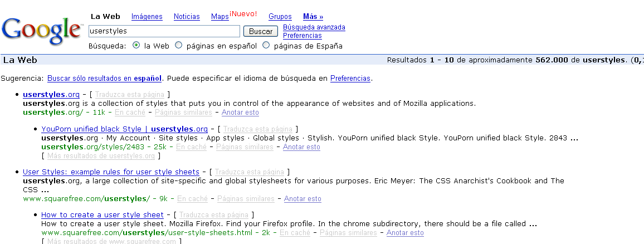Open the Grupos tab

[280, 16]
